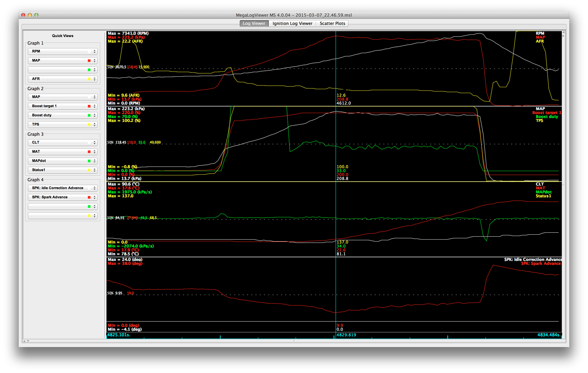Screen dimensions: 588x373
Task: Open the empty green-swatch dropdown in Graph 1
Action: (62, 70)
